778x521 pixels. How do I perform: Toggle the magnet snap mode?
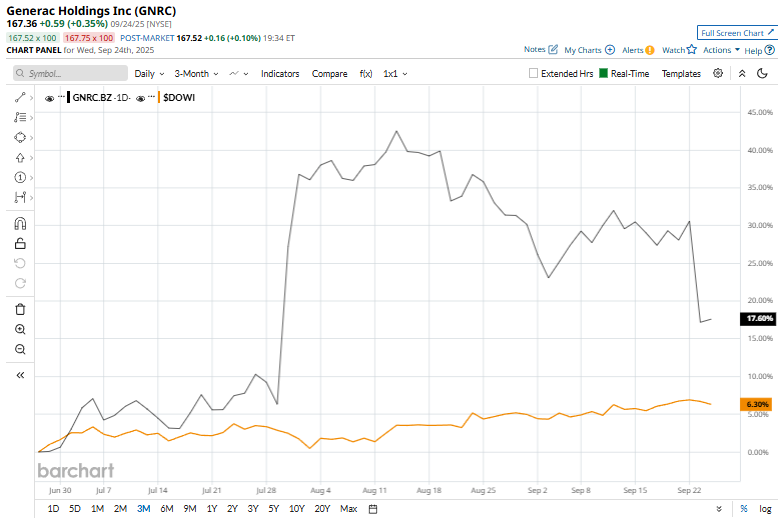[20, 224]
